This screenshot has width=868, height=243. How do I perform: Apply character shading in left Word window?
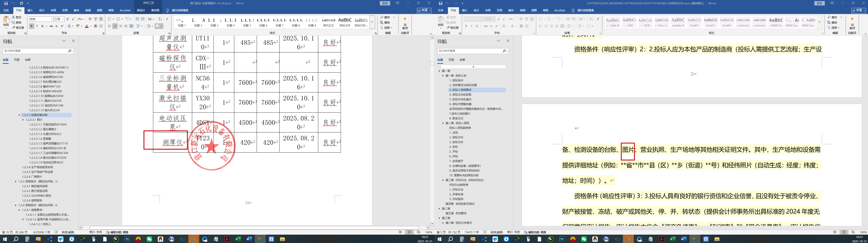coord(95,26)
